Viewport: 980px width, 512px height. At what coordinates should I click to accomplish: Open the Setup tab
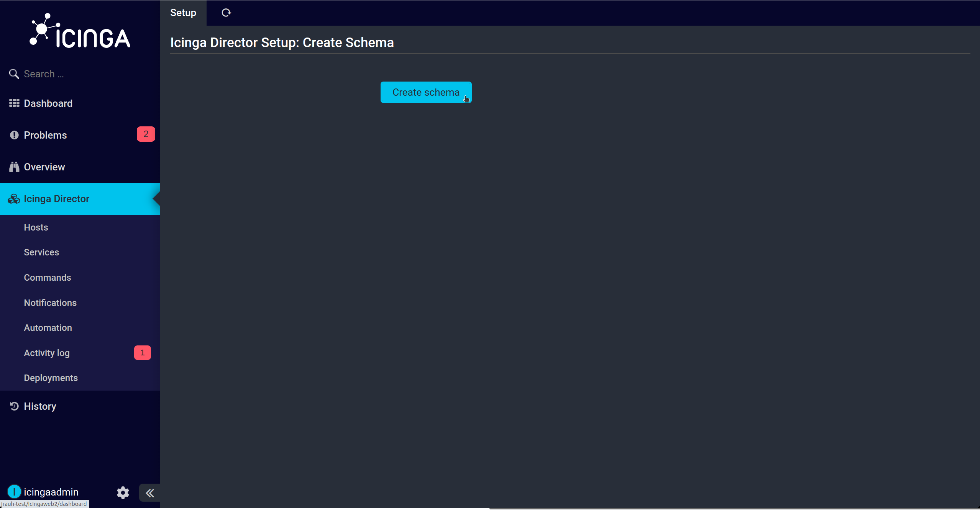pos(184,13)
